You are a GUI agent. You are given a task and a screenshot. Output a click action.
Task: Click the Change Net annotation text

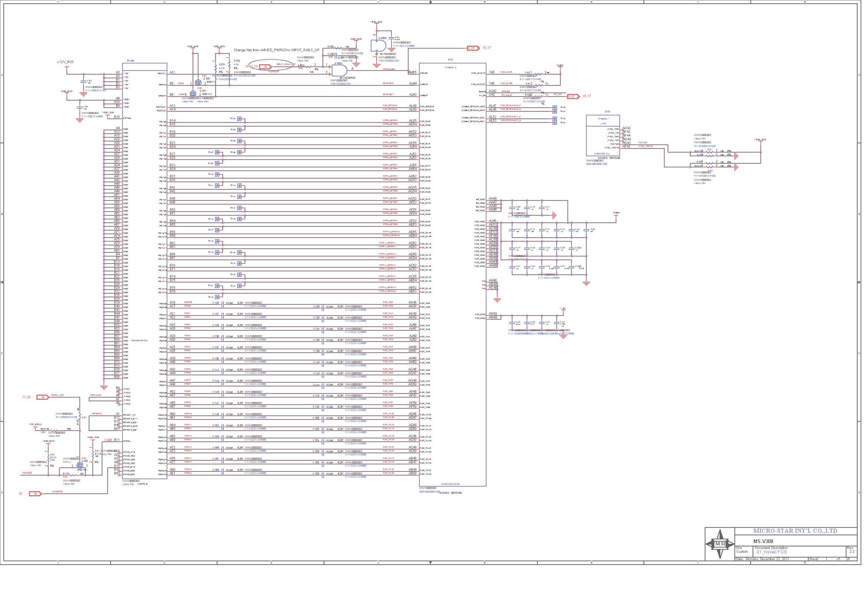(x=276, y=50)
